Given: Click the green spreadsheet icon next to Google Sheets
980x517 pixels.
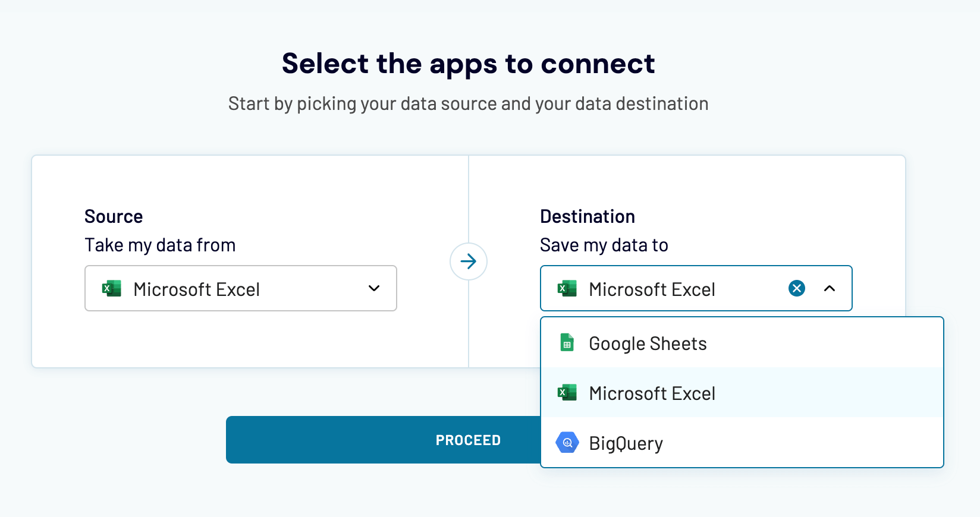Looking at the screenshot, I should pyautogui.click(x=567, y=343).
